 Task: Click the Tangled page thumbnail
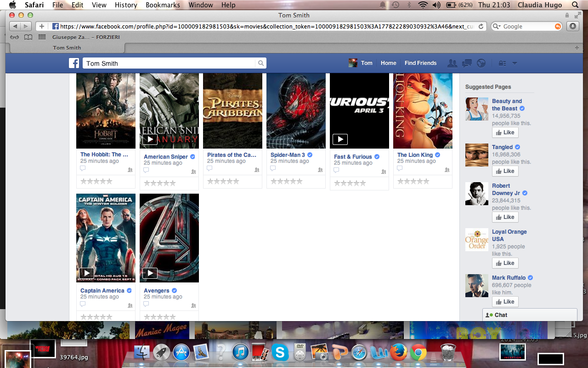477,155
